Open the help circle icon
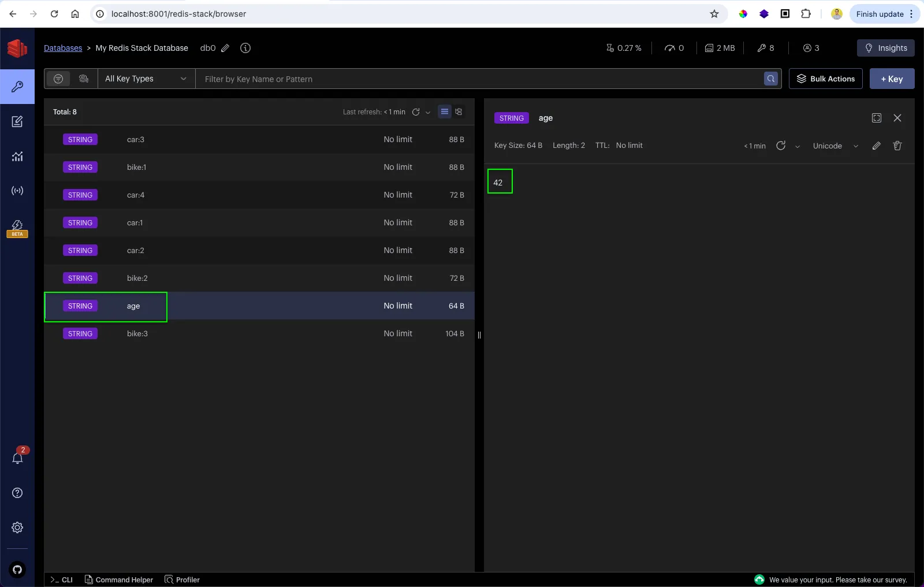924x587 pixels. click(x=17, y=493)
